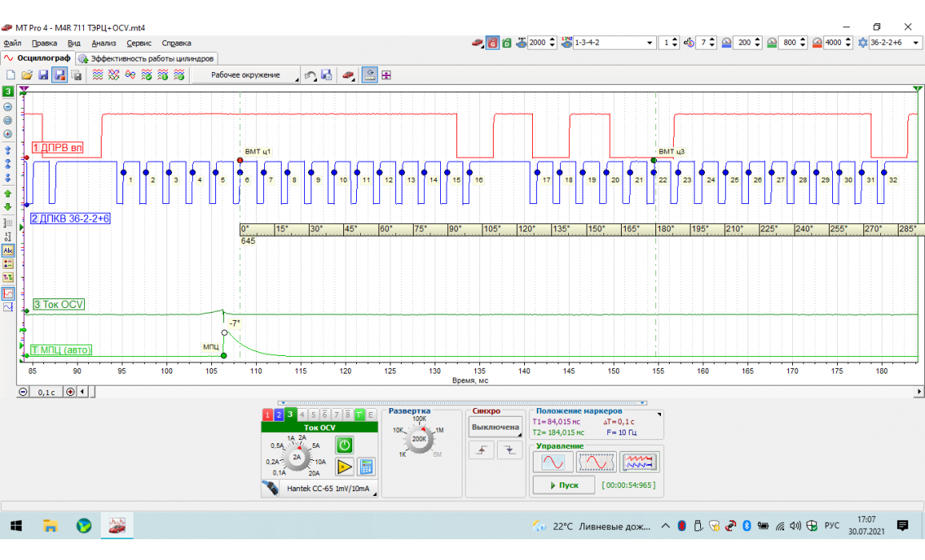Select red channel 1 button
The image size is (925, 560).
point(268,414)
